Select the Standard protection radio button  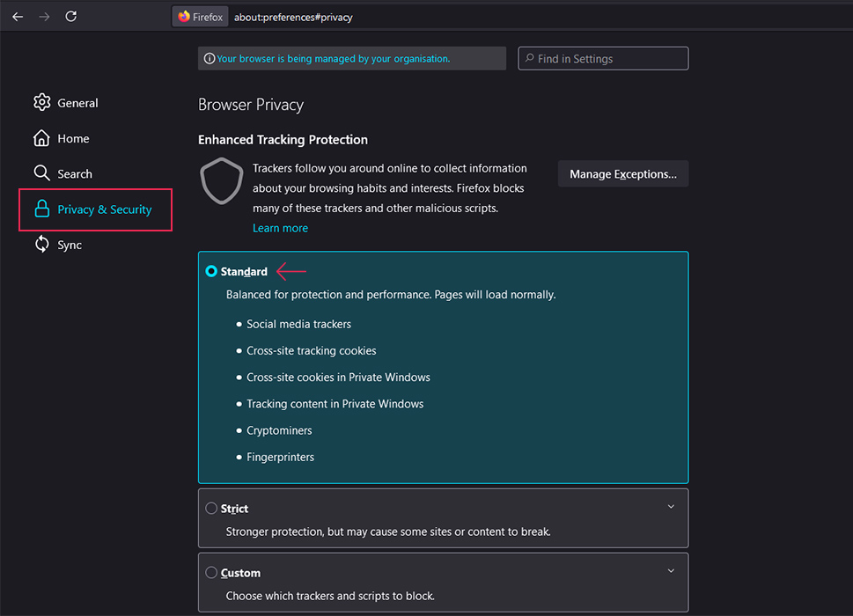click(211, 271)
